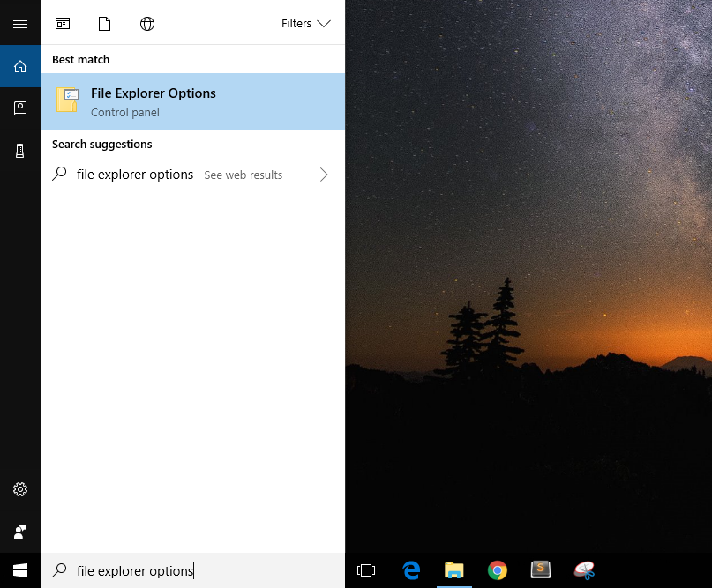Launch Google Chrome from the taskbar
This screenshot has height=588, width=712.
pyautogui.click(x=497, y=570)
